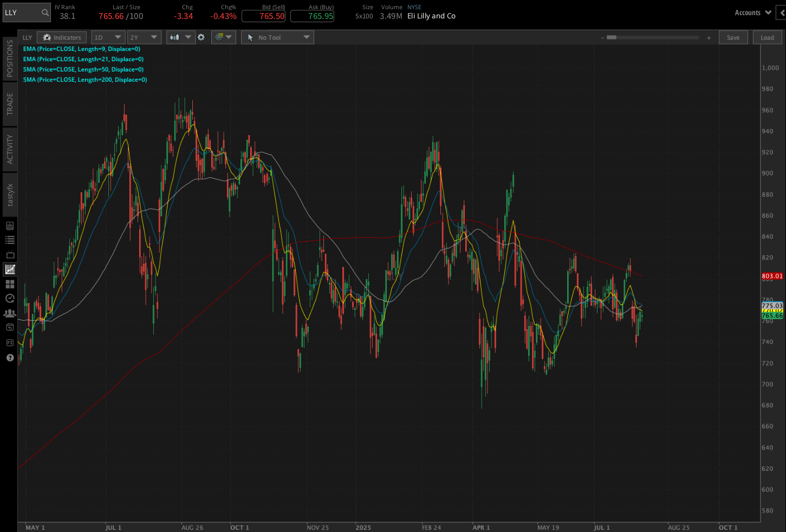786x532 pixels.
Task: Click the Chg% value -0.43%
Action: [223, 16]
